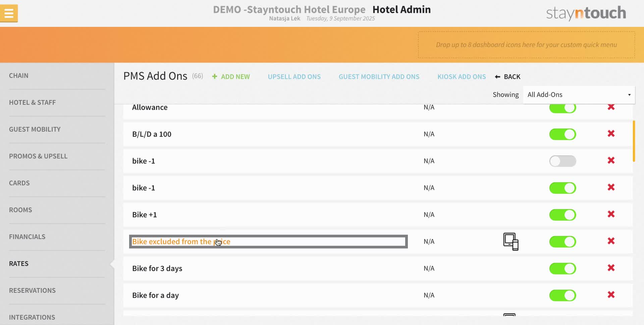Delete Bike excluded from the price add-on
Viewport: 644px width, 325px height.
(611, 241)
